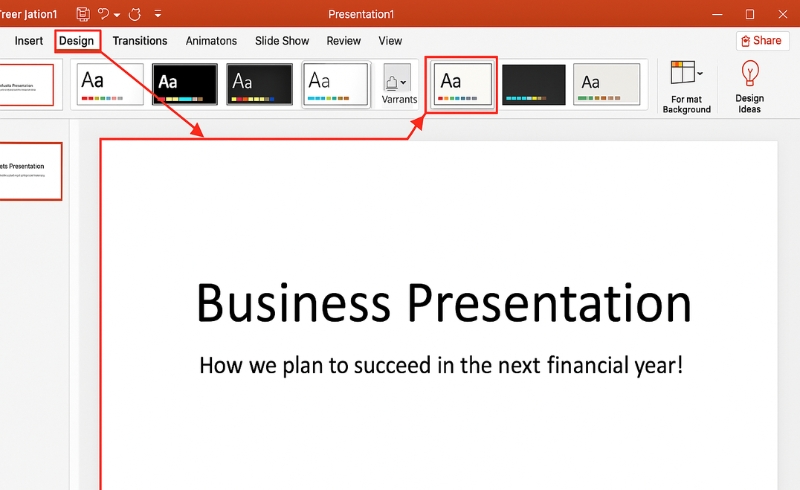This screenshot has height=490, width=800.
Task: Click the Undo icon
Action: point(104,14)
